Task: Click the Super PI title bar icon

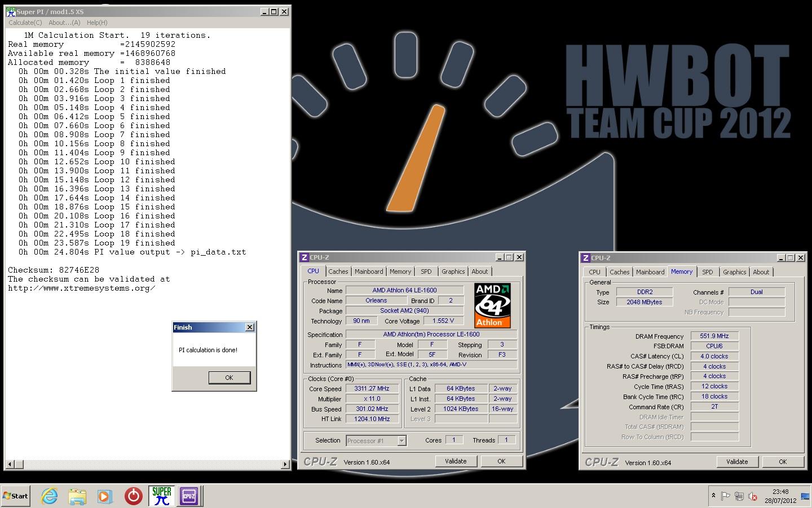Action: click(11, 11)
